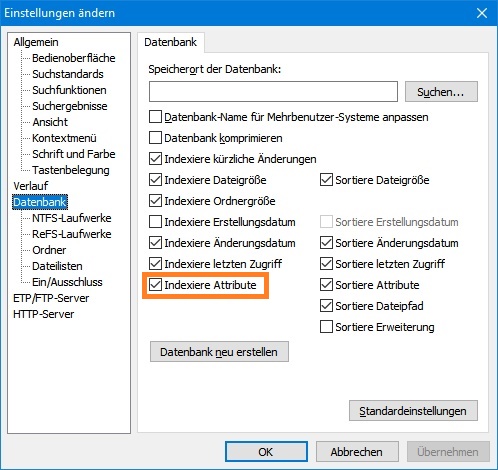The image size is (498, 470).
Task: Select NTFS-Laufwerke in settings tree
Action: tap(72, 218)
